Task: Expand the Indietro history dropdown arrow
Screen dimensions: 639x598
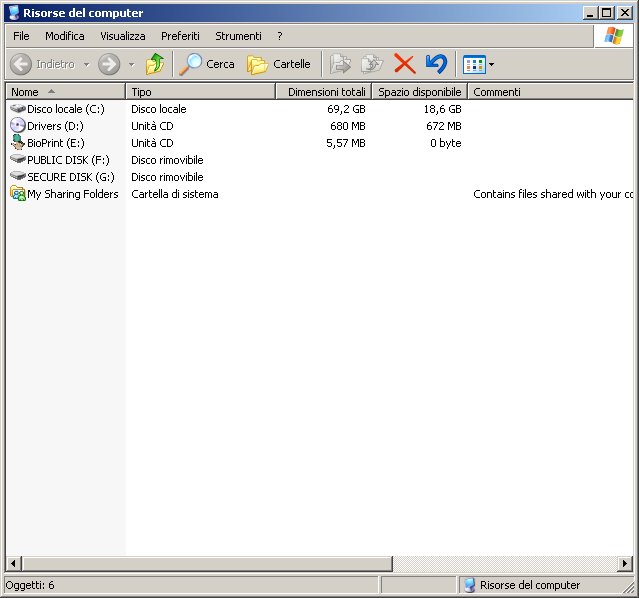Action: [x=86, y=64]
